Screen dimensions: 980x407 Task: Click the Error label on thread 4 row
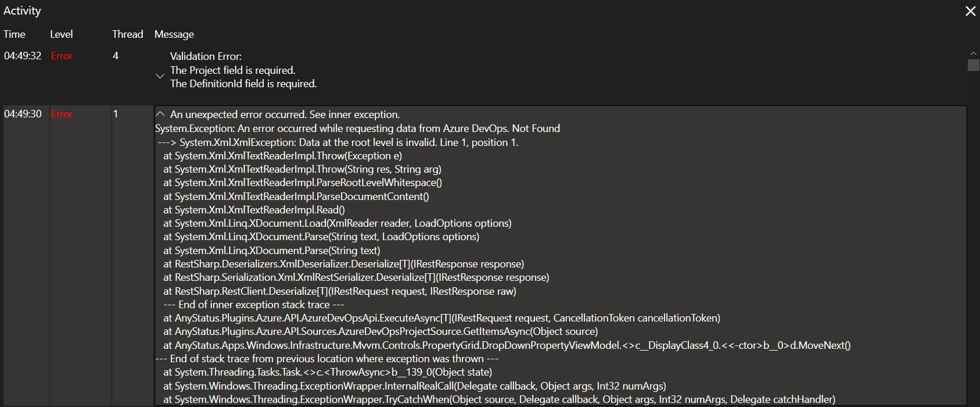pos(62,55)
